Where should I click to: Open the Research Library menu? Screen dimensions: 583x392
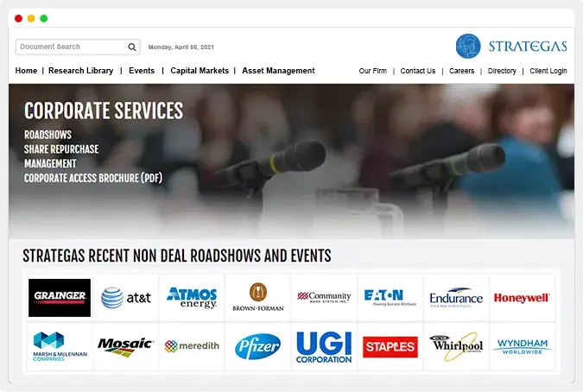pos(80,71)
